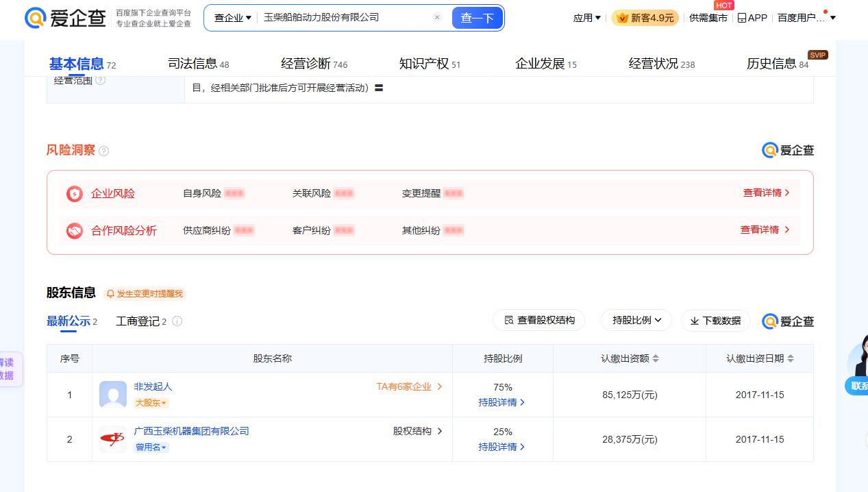View details for 合作风险分析 row
The height and width of the screenshot is (492, 868).
tap(765, 230)
